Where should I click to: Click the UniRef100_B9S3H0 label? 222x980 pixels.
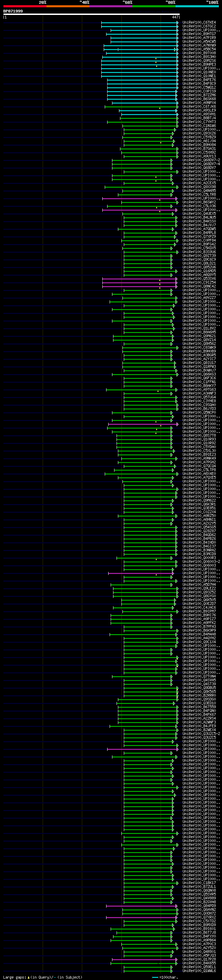(199, 57)
